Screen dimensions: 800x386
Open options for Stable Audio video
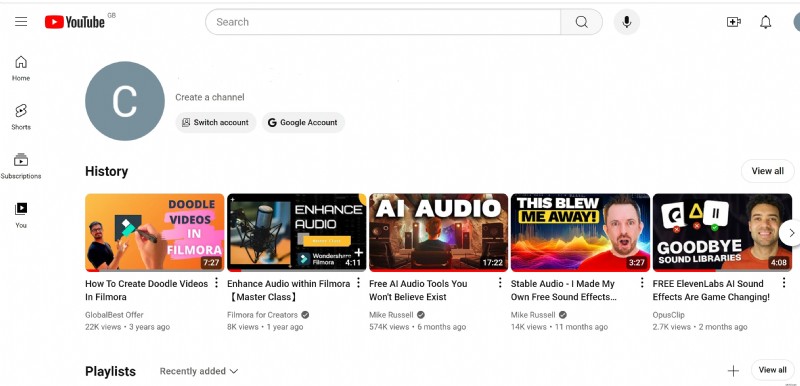click(x=642, y=282)
